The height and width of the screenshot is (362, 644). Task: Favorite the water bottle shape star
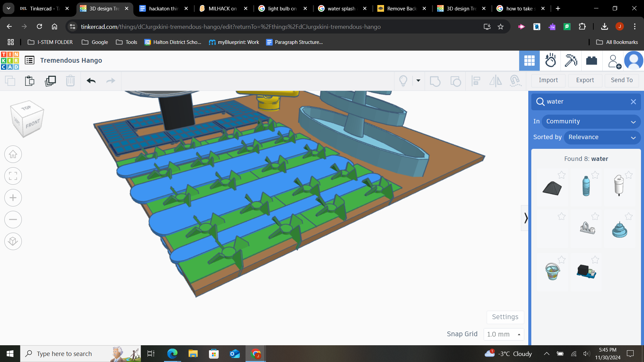[595, 175]
